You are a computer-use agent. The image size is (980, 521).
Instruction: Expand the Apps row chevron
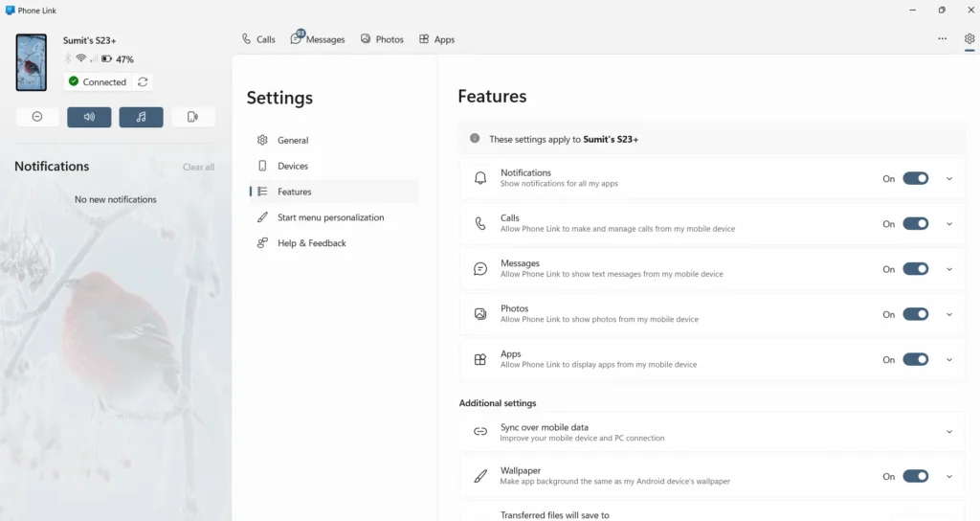coord(949,360)
